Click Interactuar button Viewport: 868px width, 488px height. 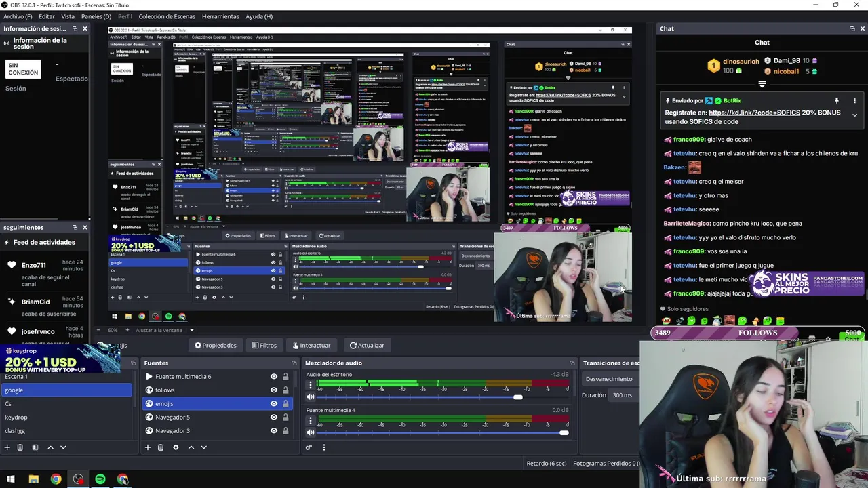click(x=311, y=346)
